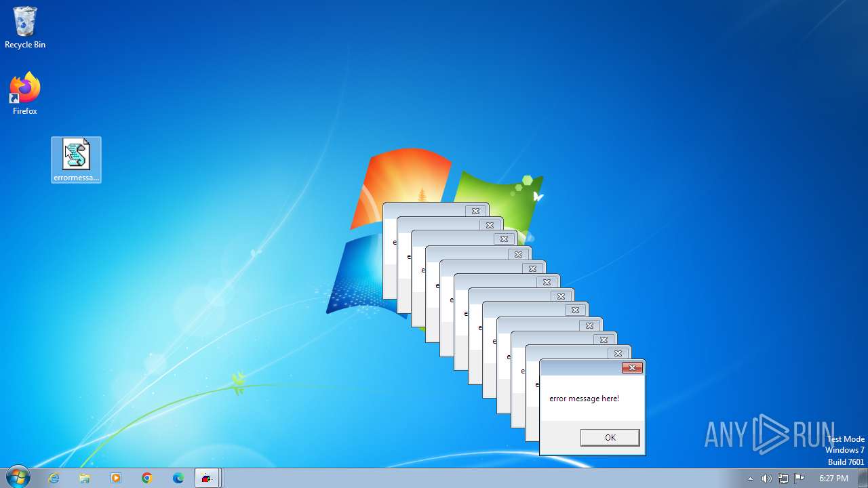Launch Google Chrome from the taskbar

[147, 479]
